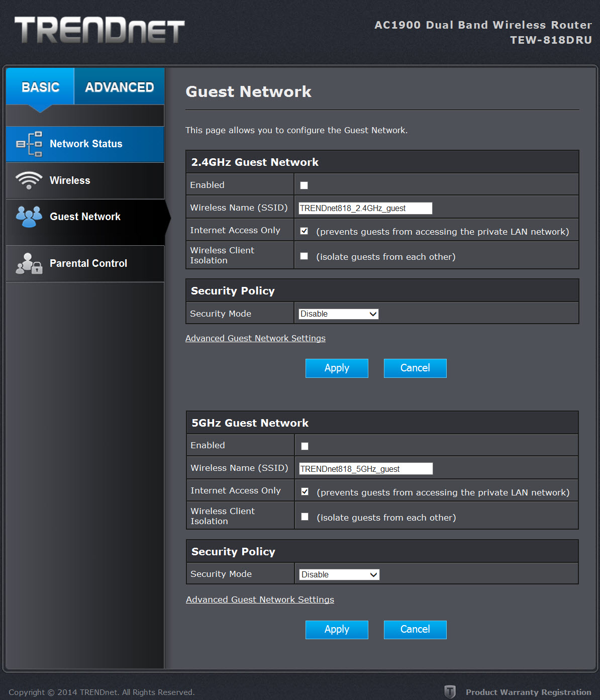The height and width of the screenshot is (700, 600).
Task: Click "AC1900 Dual Band Wireless Router" text
Action: point(483,25)
